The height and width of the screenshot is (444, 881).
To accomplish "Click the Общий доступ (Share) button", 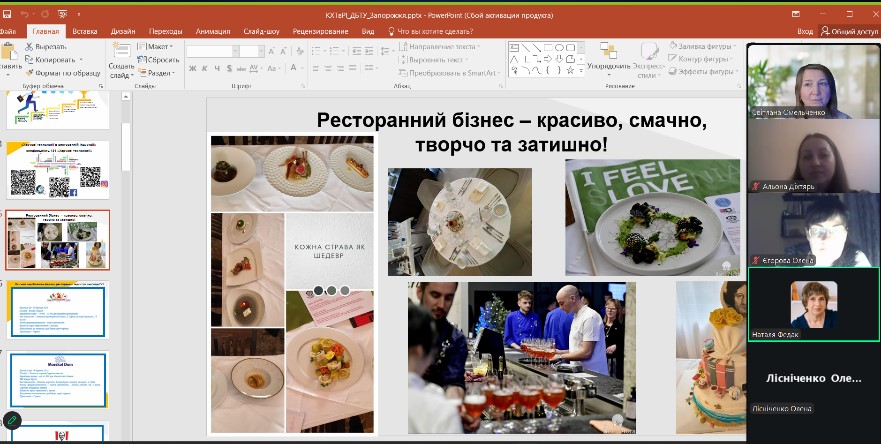I will (x=850, y=32).
